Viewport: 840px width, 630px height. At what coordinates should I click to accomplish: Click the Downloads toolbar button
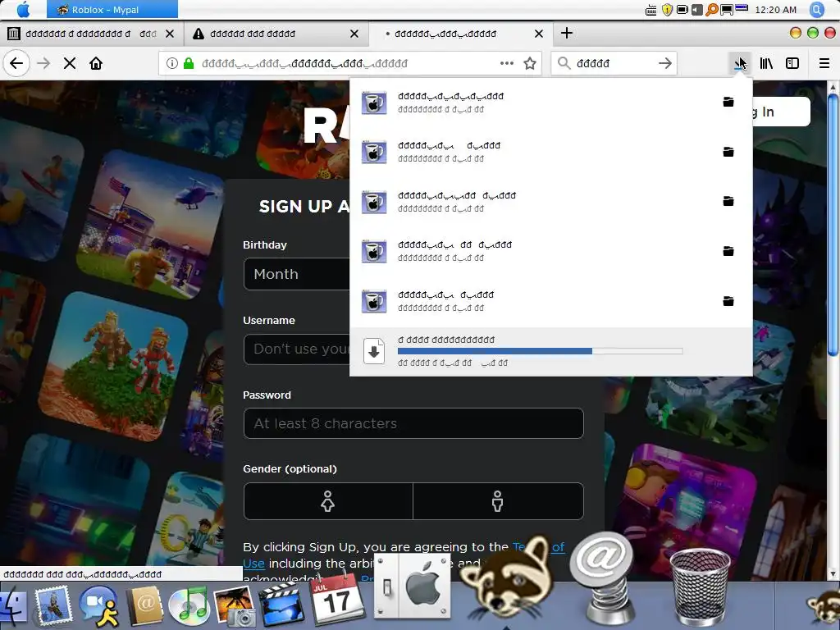click(741, 64)
